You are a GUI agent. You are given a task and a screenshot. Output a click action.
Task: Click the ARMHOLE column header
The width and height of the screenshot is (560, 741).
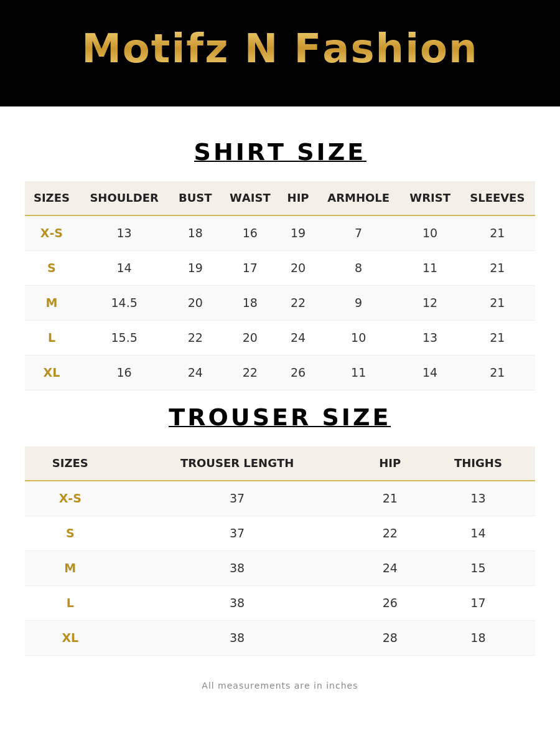(x=358, y=198)
